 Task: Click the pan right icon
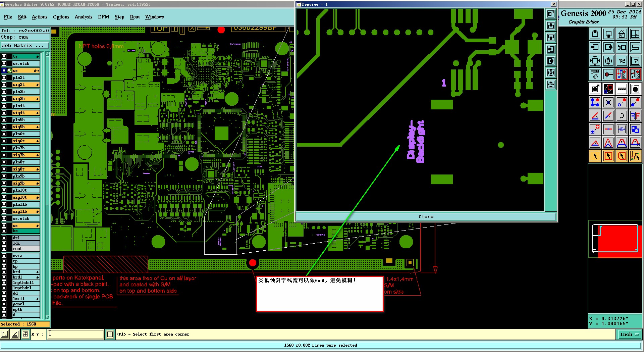pyautogui.click(x=608, y=47)
